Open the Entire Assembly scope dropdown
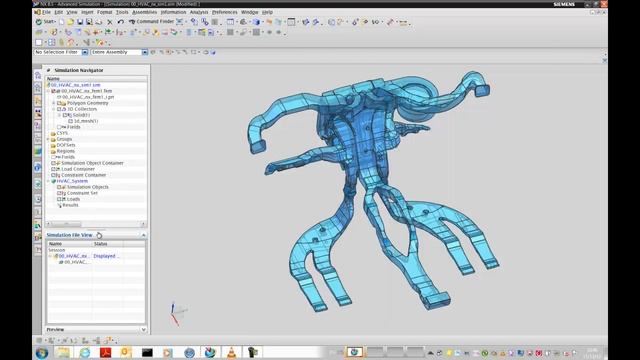 (x=144, y=52)
